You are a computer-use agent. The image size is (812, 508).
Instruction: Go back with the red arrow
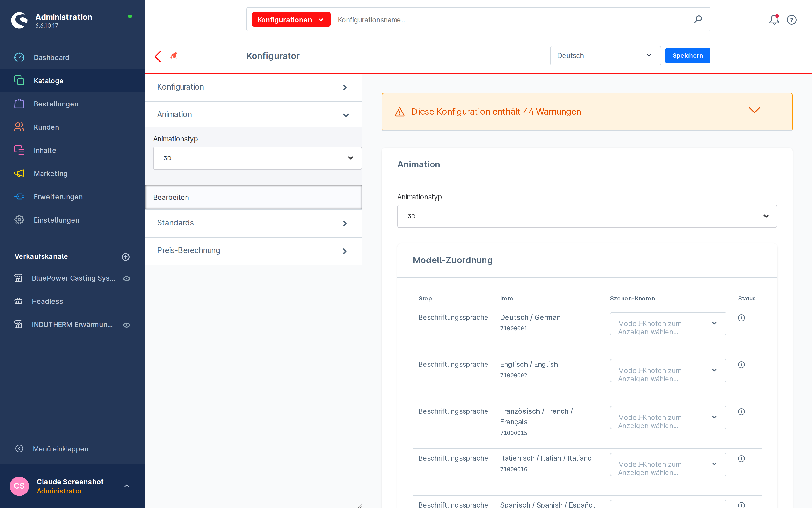[x=158, y=56]
